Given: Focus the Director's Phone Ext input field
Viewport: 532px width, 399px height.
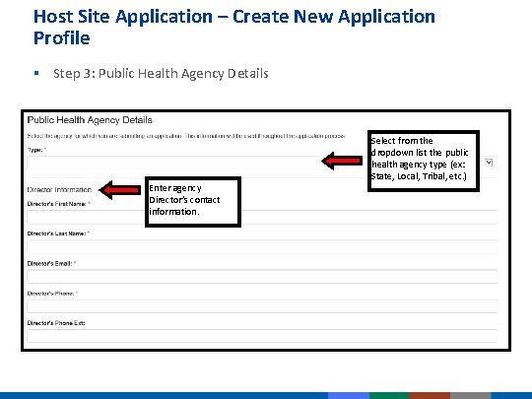Looking at the screenshot, I should click(262, 336).
